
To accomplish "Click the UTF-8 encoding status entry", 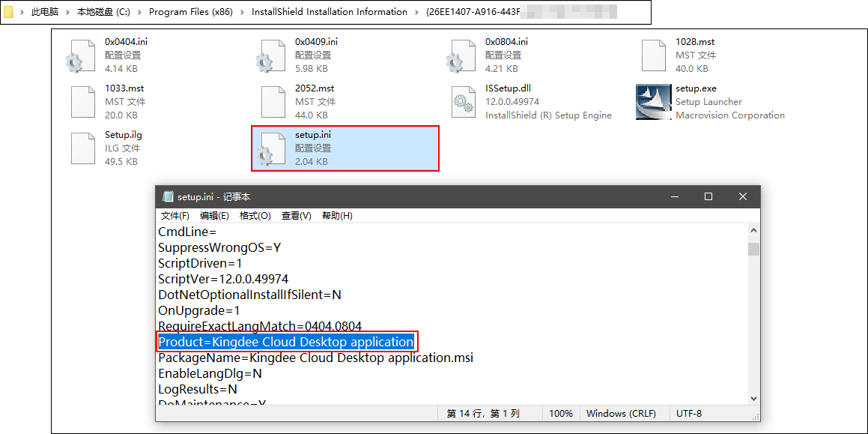I will click(689, 414).
